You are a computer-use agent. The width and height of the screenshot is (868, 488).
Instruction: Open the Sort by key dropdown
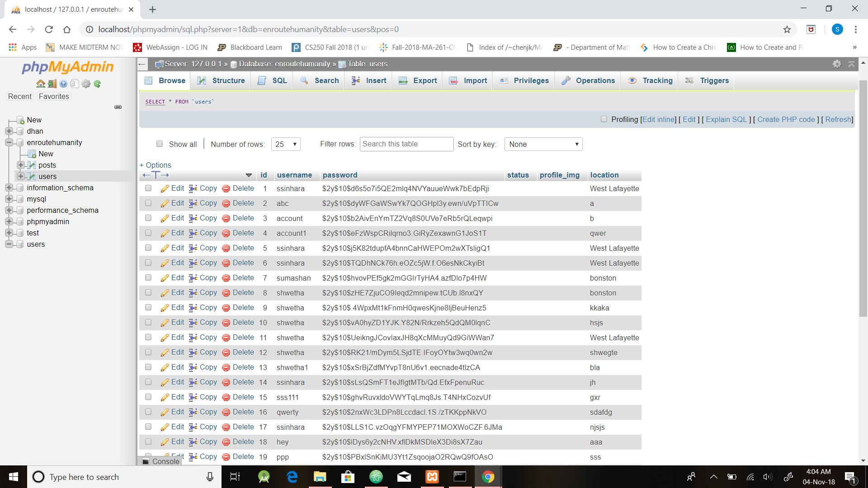pyautogui.click(x=543, y=144)
